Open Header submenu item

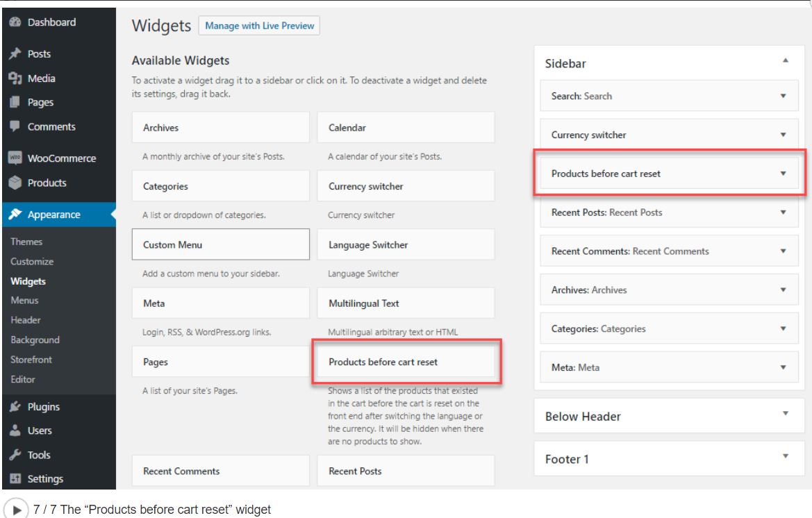click(26, 320)
